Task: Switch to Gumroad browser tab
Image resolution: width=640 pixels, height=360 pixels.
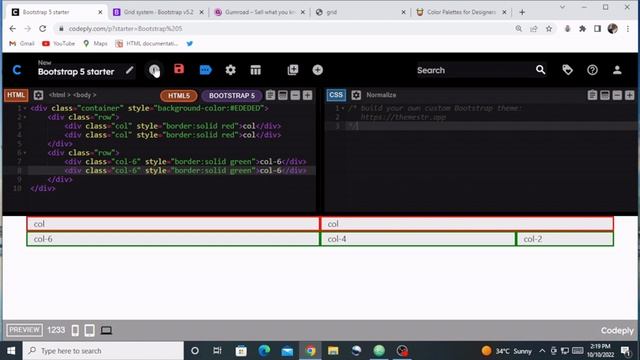Action: click(x=260, y=12)
